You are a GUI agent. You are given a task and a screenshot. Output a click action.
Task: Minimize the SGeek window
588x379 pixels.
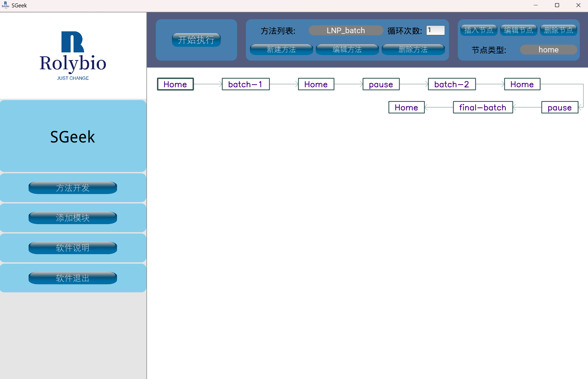pyautogui.click(x=536, y=5)
